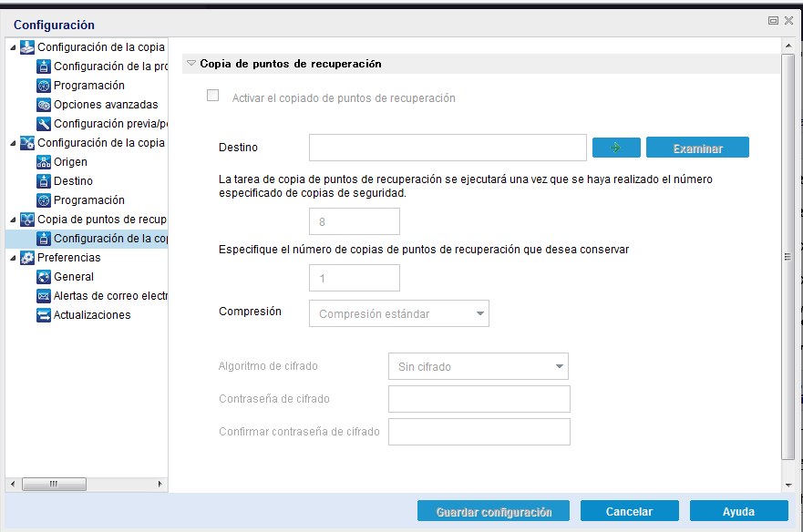Open the Algoritmo de cifrado dropdown

point(479,366)
